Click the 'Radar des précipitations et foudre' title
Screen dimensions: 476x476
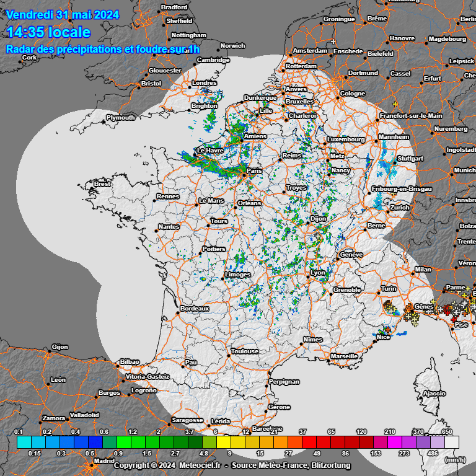103,49
